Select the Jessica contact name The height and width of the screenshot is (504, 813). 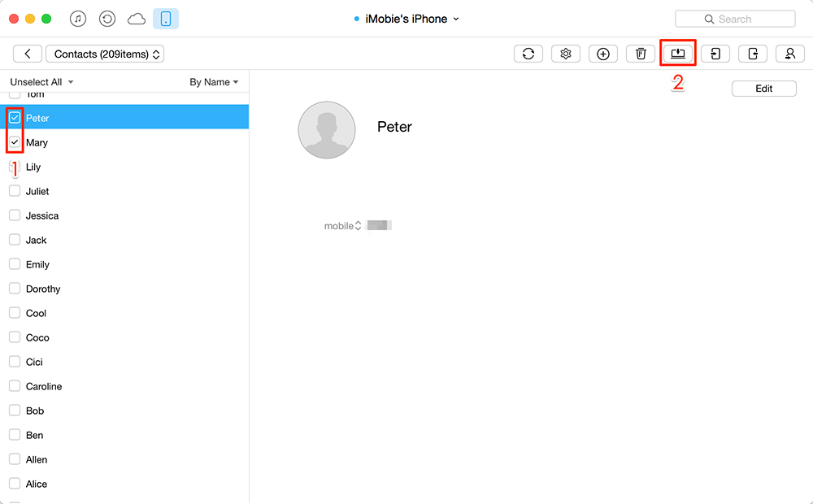[42, 215]
